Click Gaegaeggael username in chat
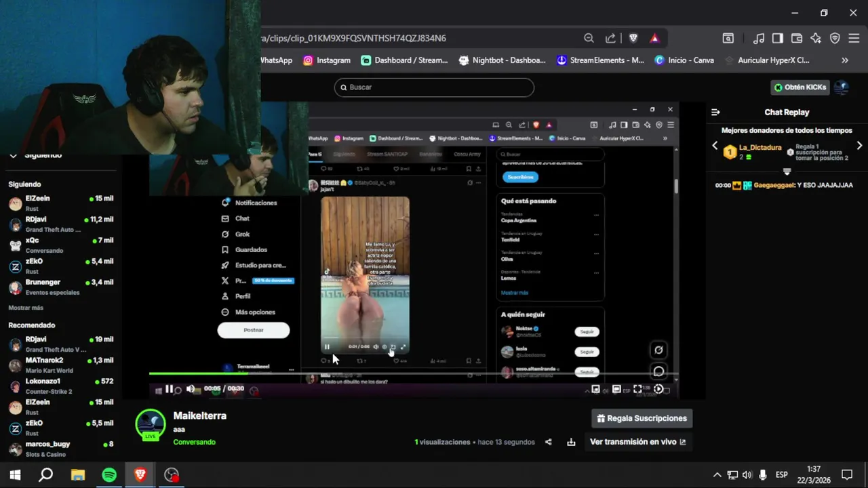Image resolution: width=868 pixels, height=488 pixels. tap(774, 185)
